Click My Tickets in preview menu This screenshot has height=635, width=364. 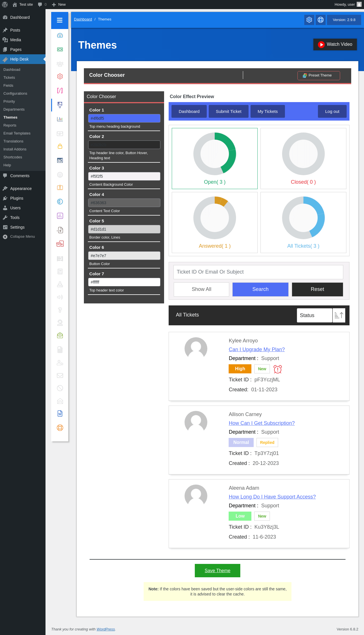click(x=268, y=111)
